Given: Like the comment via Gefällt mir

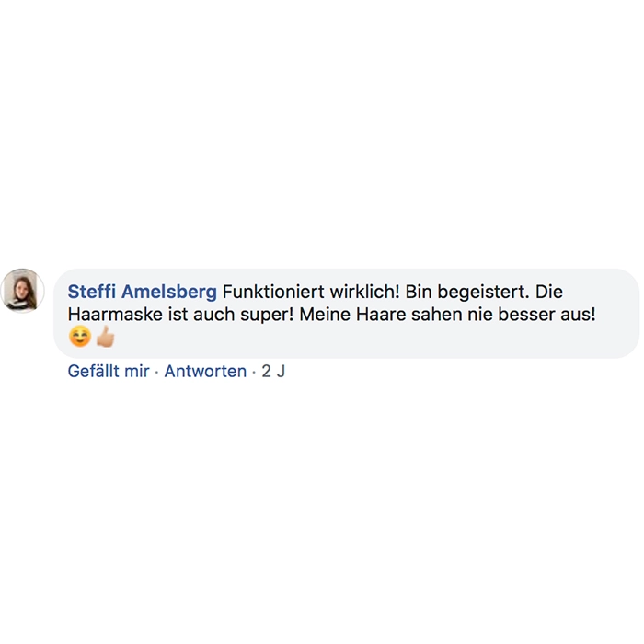Looking at the screenshot, I should [109, 372].
